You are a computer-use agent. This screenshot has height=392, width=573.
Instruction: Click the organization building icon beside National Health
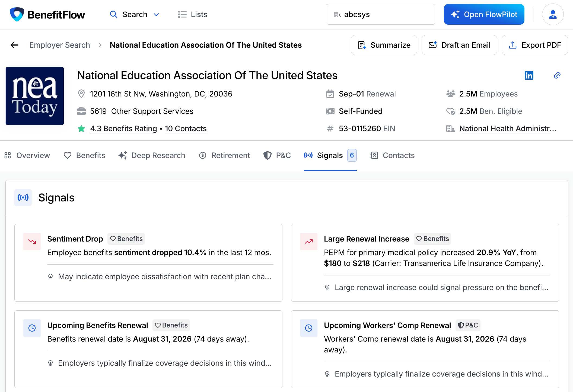click(450, 128)
